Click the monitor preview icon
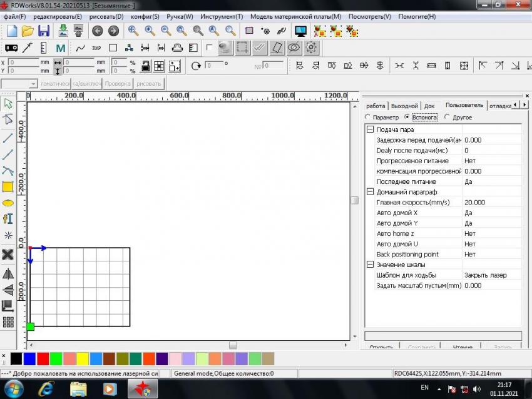 [x=300, y=31]
